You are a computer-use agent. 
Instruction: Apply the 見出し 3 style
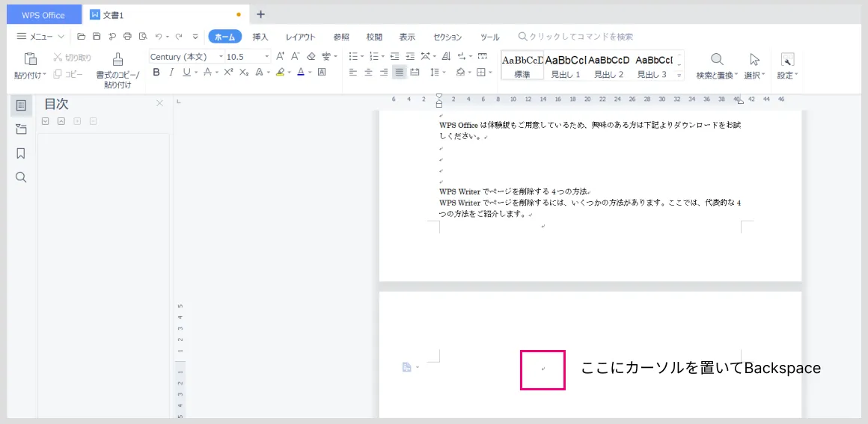pos(652,65)
